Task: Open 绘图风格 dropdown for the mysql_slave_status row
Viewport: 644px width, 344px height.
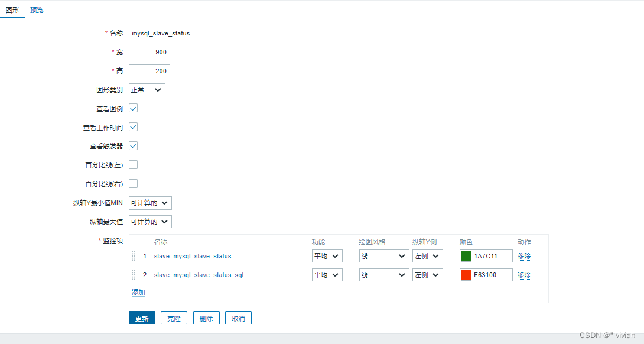Action: pos(383,256)
